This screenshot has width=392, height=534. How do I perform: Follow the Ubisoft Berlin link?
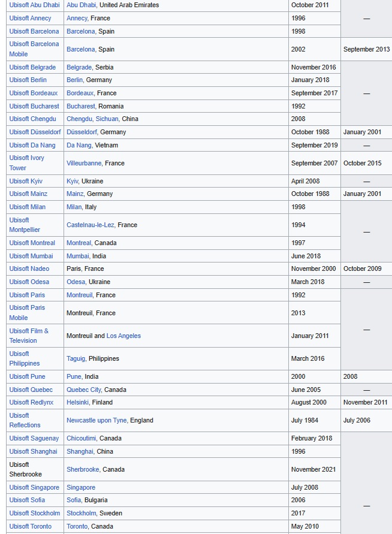28,80
